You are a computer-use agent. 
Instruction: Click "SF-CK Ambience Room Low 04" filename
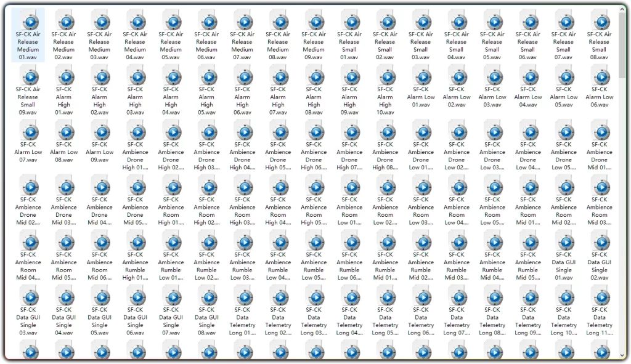tap(457, 211)
